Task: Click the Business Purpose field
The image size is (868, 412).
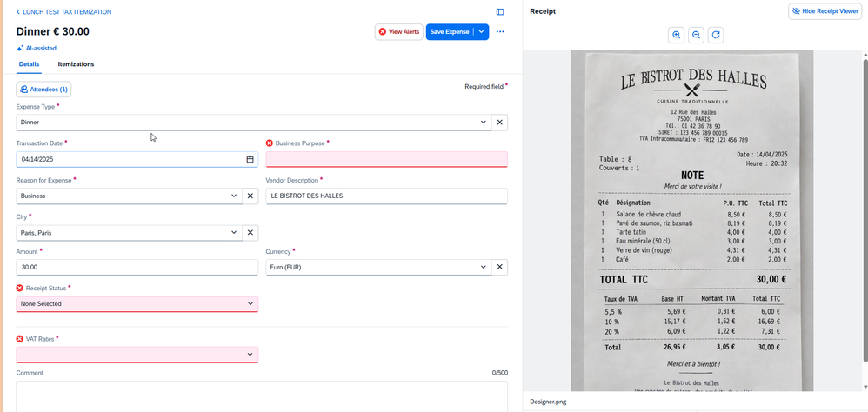Action: pyautogui.click(x=386, y=159)
